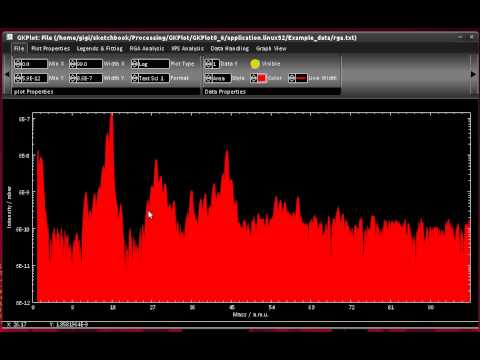Click the Plot Properties panel label
Image resolution: width=480 pixels, height=360 pixels.
(33, 92)
